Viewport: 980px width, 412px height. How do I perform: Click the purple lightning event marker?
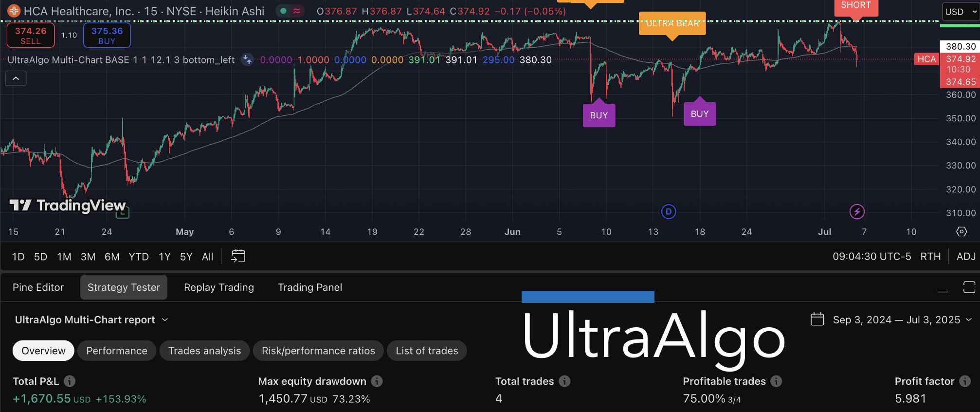857,211
